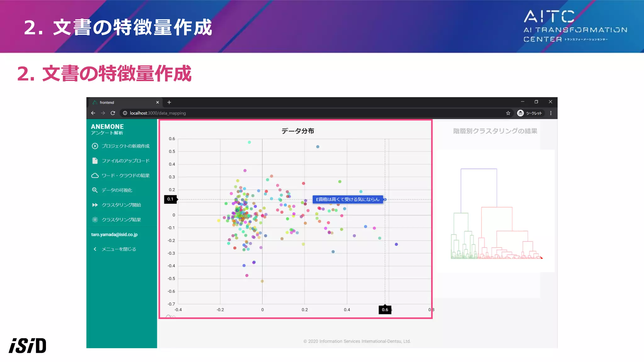This screenshot has width=644, height=362.
Task: Click the データ分布 chart title
Action: point(298,131)
